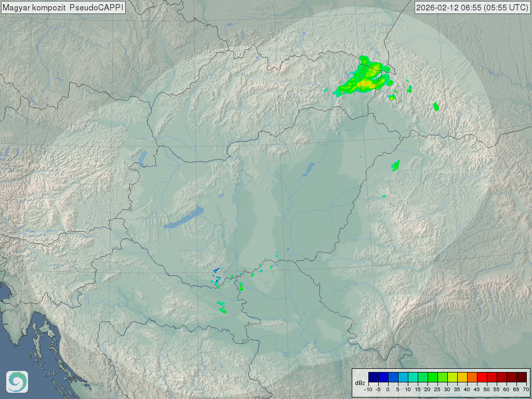Select the darkest blue -10 dBz legend swatch
532x399 pixels.
point(373,377)
